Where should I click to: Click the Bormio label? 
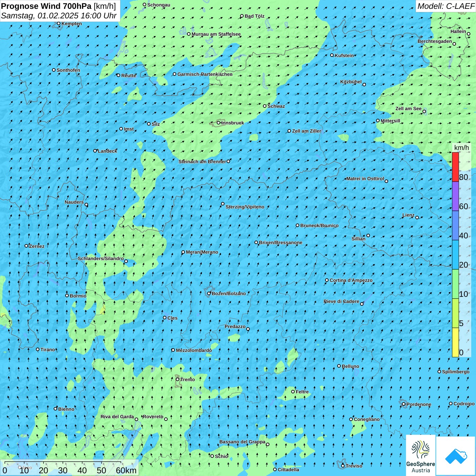point(78,296)
